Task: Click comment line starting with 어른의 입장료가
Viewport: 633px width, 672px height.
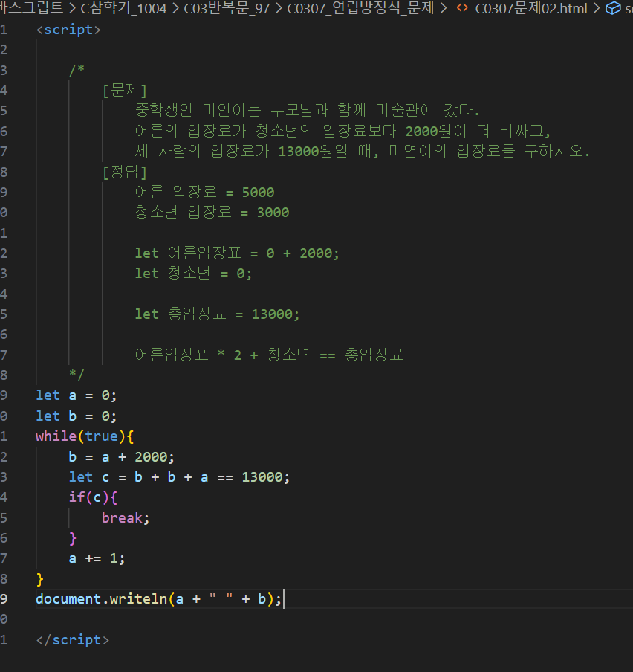Action: [343, 131]
